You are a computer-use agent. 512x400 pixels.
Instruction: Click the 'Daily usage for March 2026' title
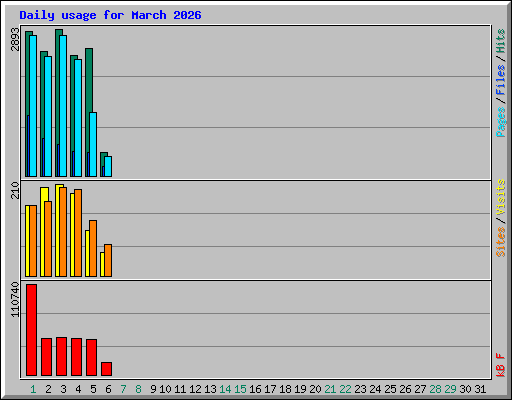[110, 15]
